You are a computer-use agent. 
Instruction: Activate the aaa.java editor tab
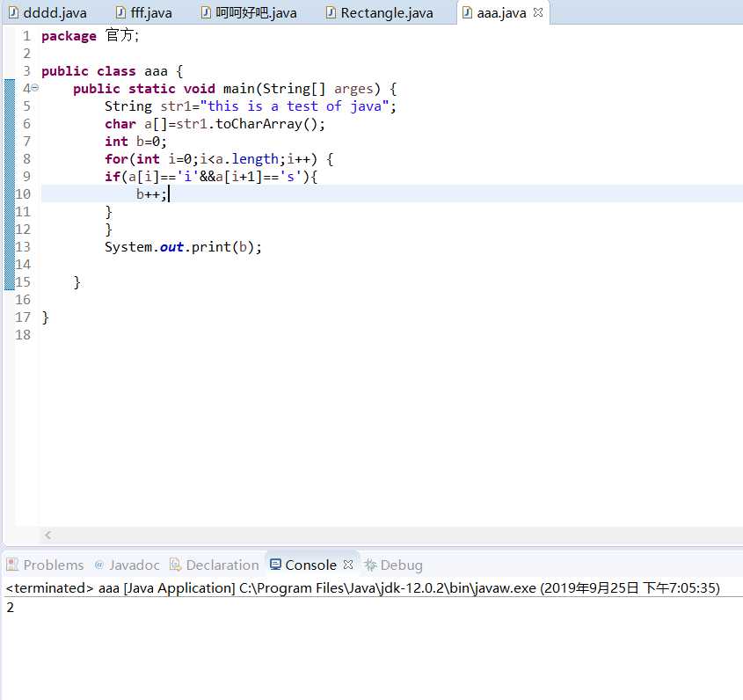(501, 13)
